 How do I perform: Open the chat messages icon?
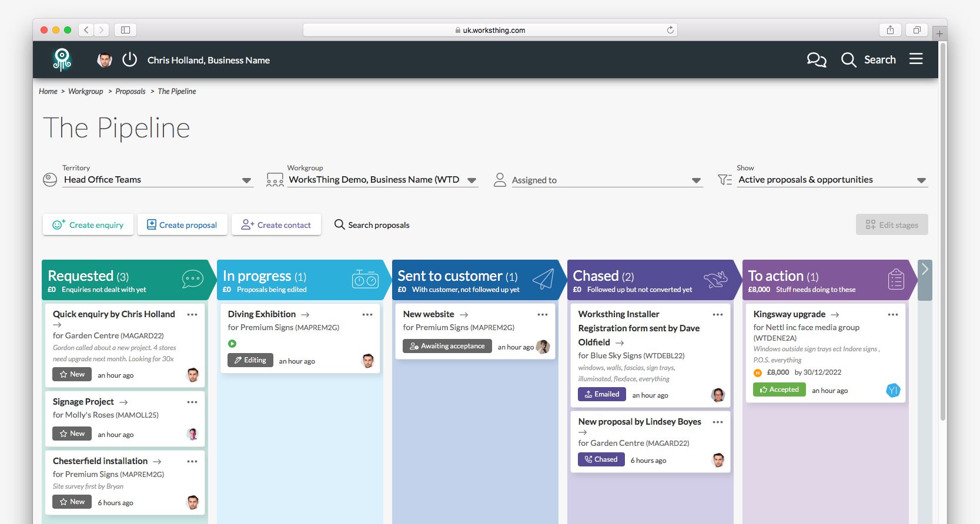(x=817, y=60)
